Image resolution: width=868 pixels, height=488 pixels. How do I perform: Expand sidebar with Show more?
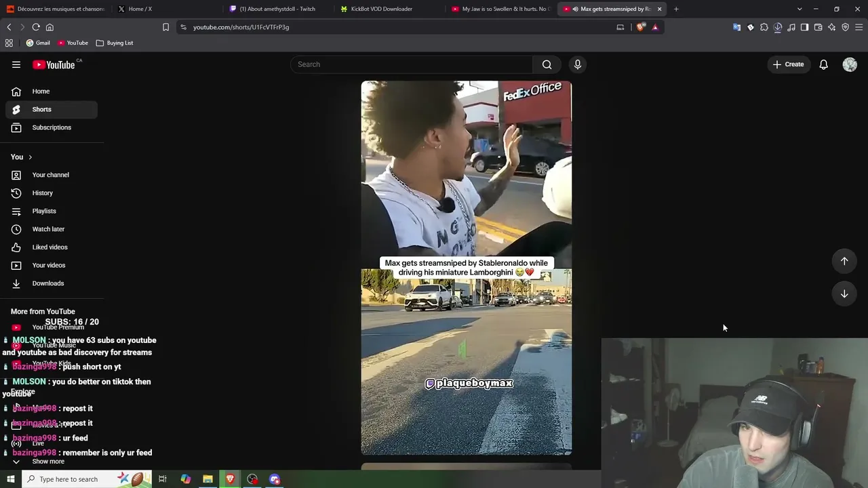coord(48,462)
